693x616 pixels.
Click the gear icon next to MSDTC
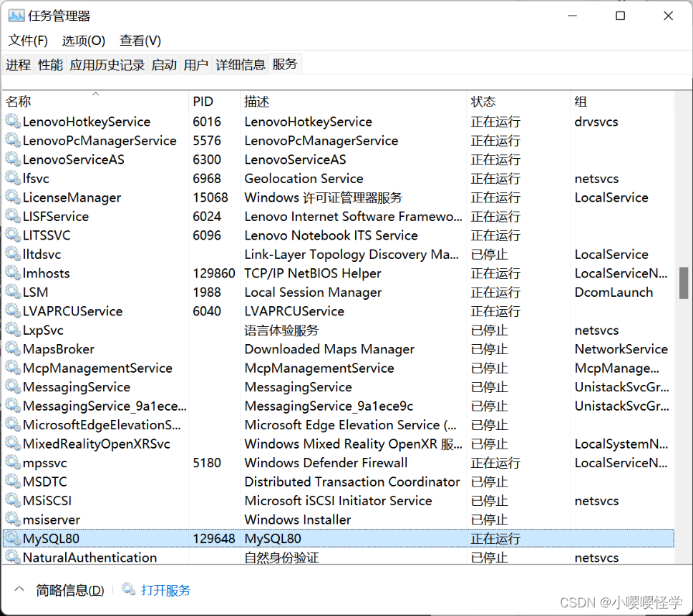pos(13,481)
